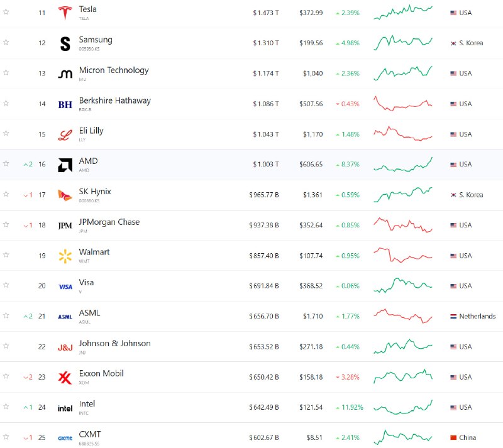Star Exxon Mobil as favorite
The image size is (503, 448).
[x=6, y=376]
